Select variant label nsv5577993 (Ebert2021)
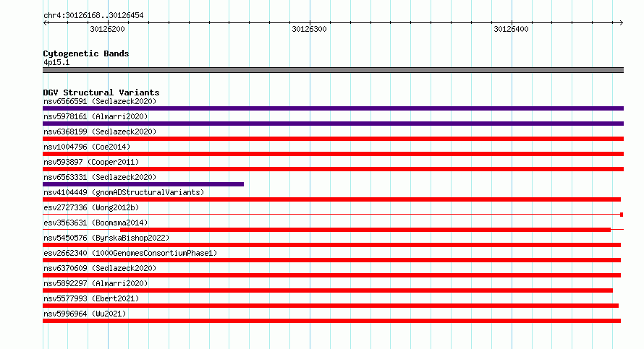 click(91, 298)
